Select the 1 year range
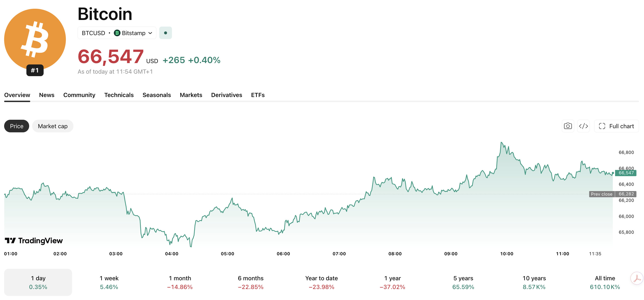 392,282
